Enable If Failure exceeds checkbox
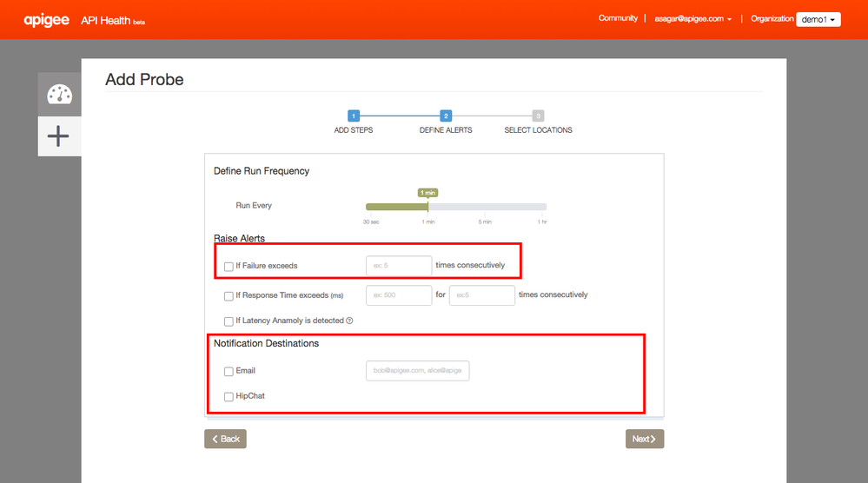This screenshot has height=483, width=868. click(x=229, y=267)
